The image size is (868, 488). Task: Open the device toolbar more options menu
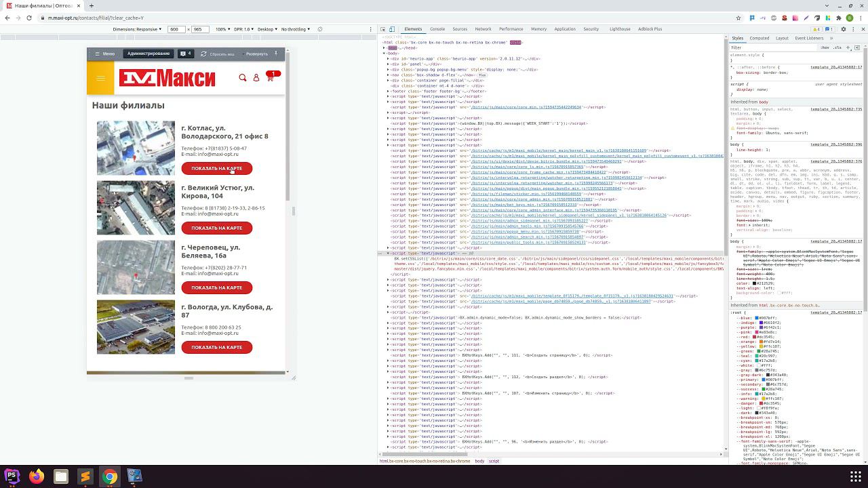pyautogui.click(x=370, y=29)
